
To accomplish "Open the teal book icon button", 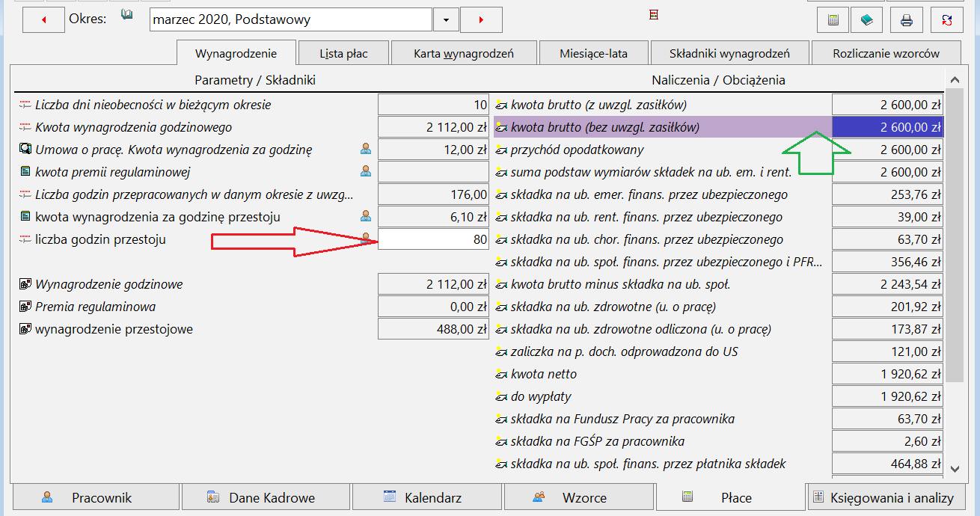I will click(866, 20).
